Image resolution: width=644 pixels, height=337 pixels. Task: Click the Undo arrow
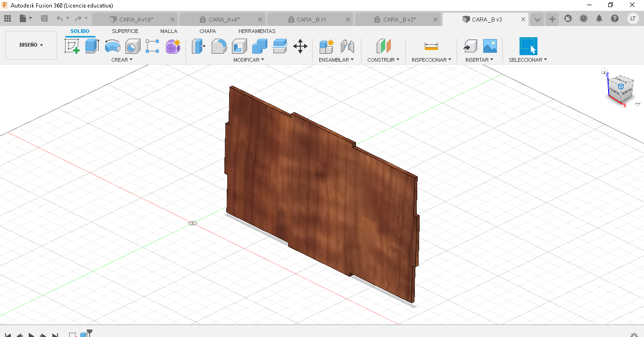pos(59,19)
